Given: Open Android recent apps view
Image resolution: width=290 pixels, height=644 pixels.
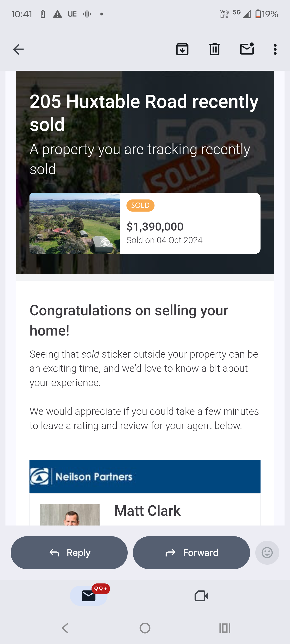Looking at the screenshot, I should point(225,628).
